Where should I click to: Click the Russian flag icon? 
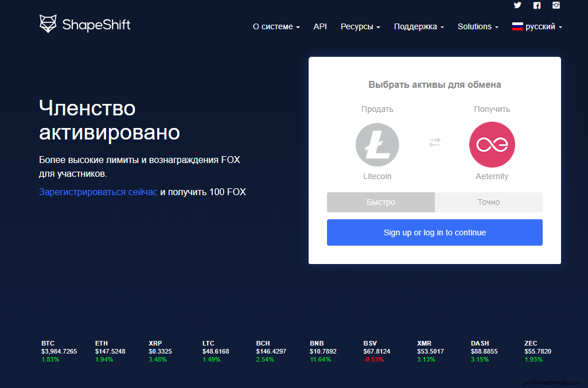(517, 26)
